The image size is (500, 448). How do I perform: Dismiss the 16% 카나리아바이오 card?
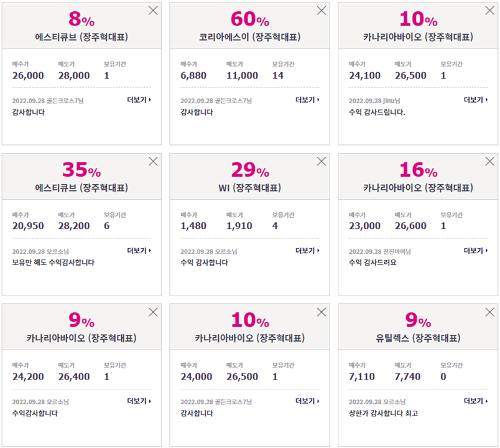coord(490,161)
